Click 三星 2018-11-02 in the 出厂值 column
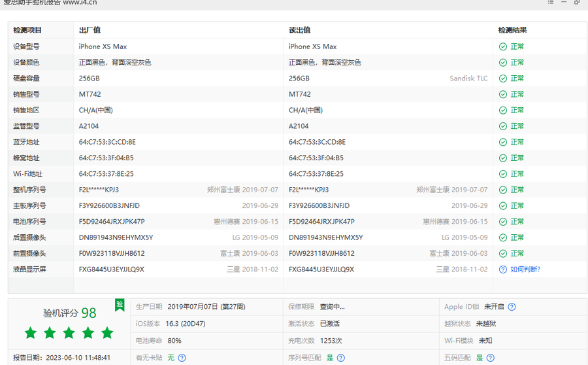 [x=252, y=269]
